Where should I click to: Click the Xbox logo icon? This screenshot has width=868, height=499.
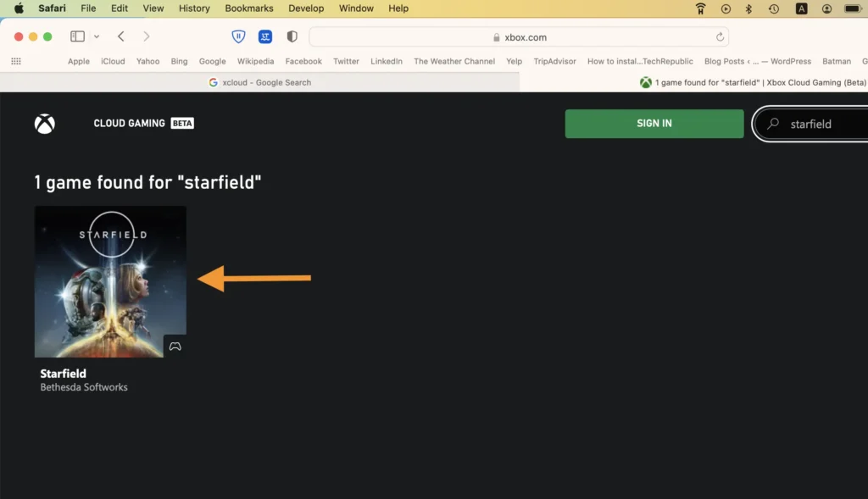click(x=45, y=124)
